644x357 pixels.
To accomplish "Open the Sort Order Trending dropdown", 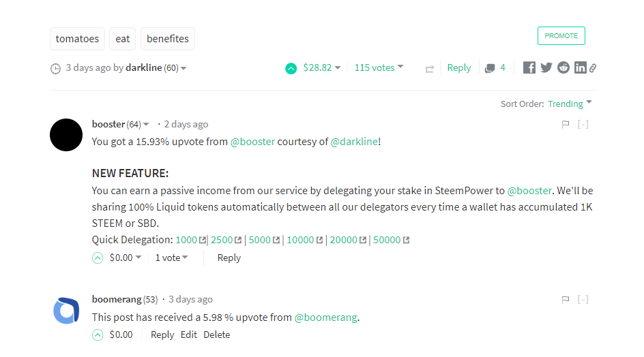I will tap(570, 104).
